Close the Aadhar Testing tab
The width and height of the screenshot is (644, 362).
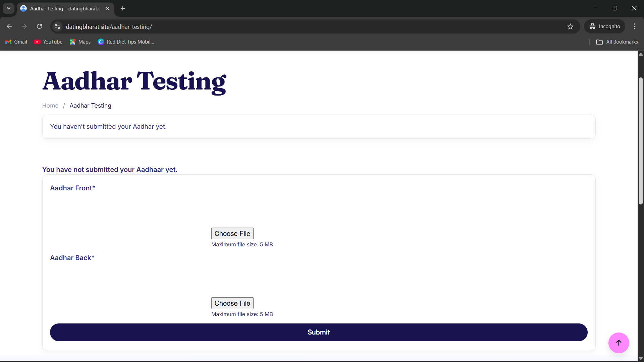(107, 8)
